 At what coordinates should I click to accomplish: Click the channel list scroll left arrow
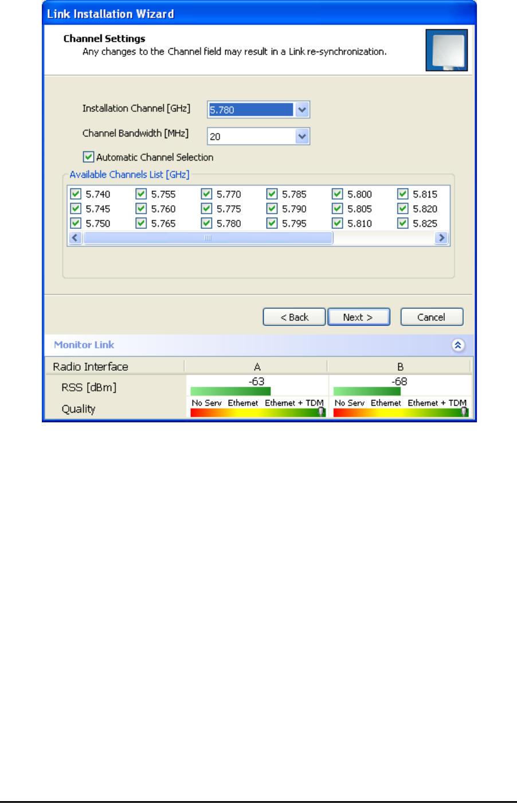point(75,238)
